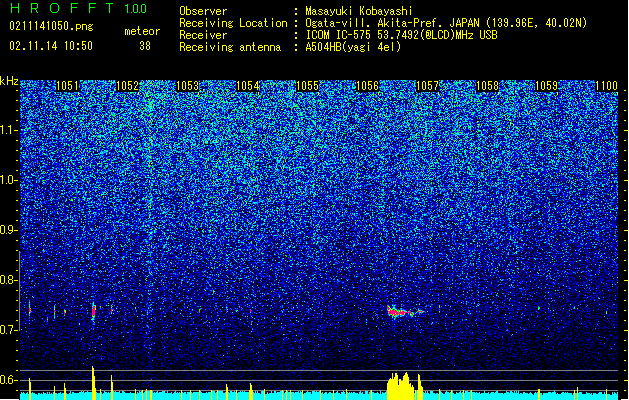Click the 0.8 kHz axis label
Screen dimensions: 629x400
tap(9, 280)
